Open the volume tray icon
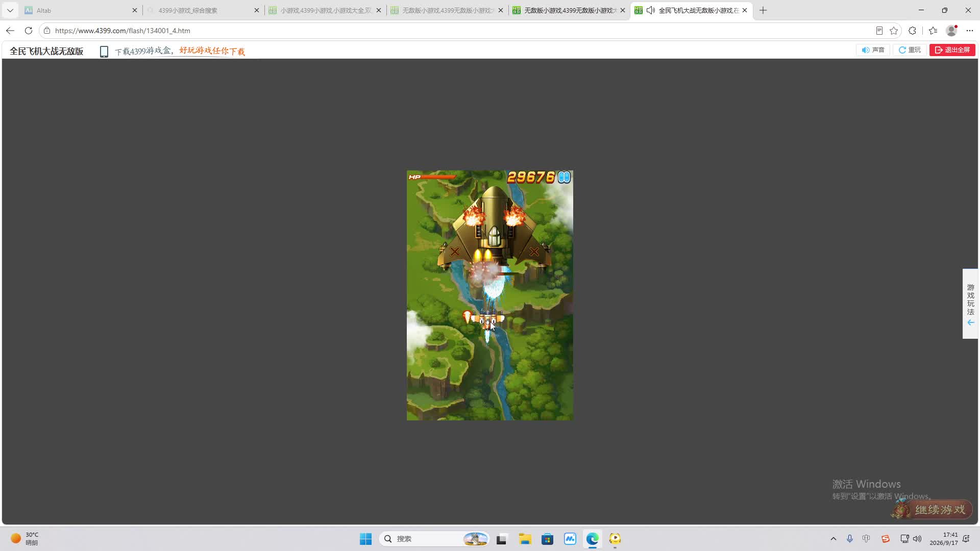The height and width of the screenshot is (551, 980). click(917, 539)
